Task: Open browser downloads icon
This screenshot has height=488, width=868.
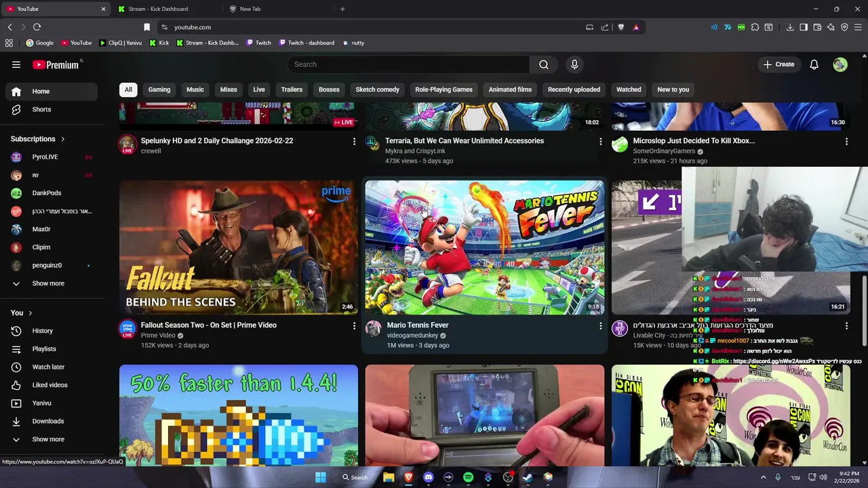Action: point(790,27)
